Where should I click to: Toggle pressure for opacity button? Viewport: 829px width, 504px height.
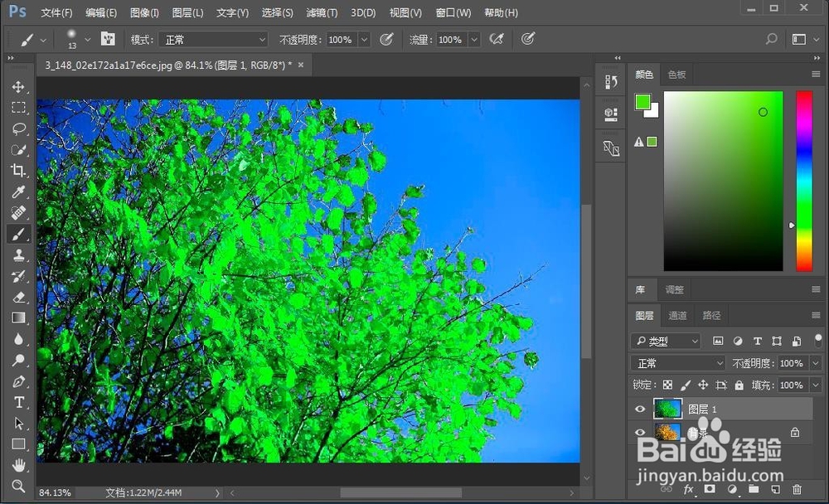(x=386, y=39)
